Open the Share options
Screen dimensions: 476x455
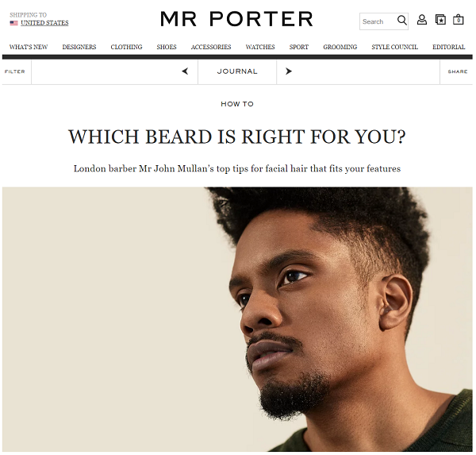coord(458,71)
